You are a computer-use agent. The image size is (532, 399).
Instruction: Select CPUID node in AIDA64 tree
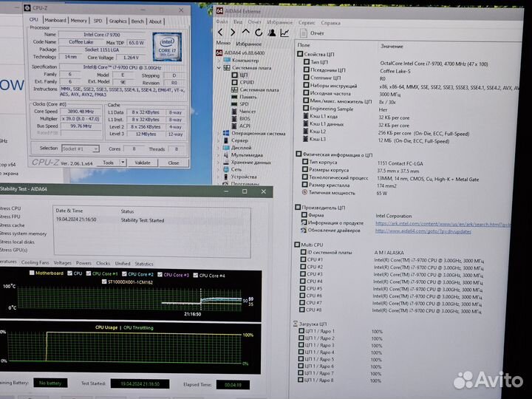coord(243,82)
